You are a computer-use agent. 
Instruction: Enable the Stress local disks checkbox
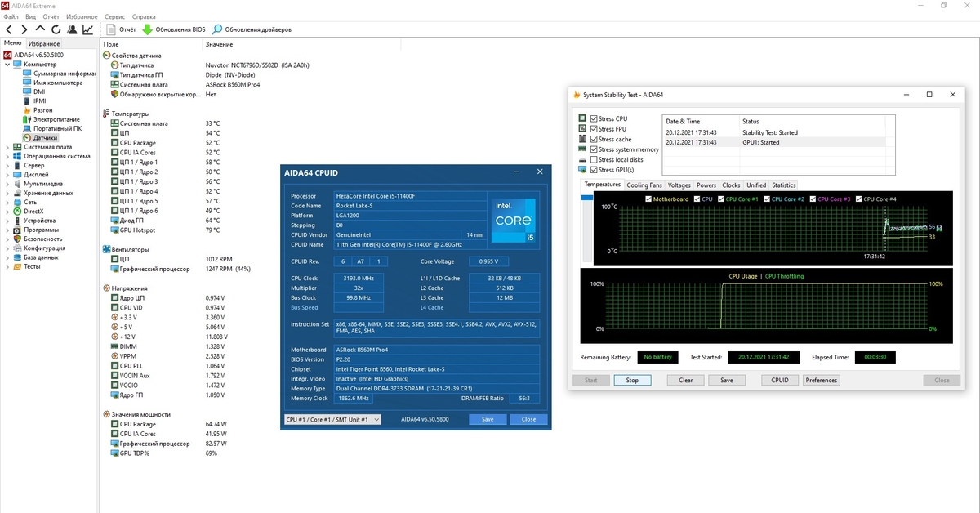click(594, 160)
